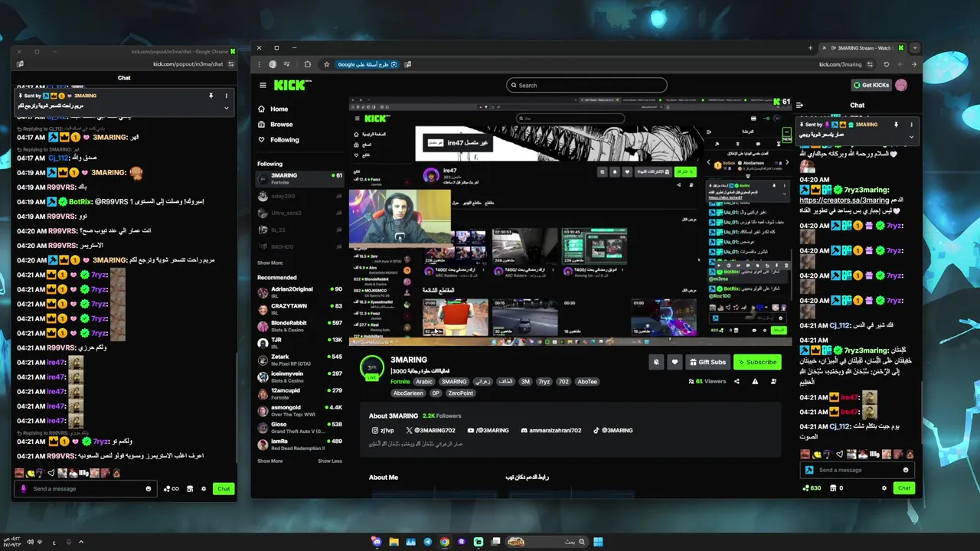Select the 3MARING Stream browser tab
The height and width of the screenshot is (551, 980).
pyautogui.click(x=864, y=48)
